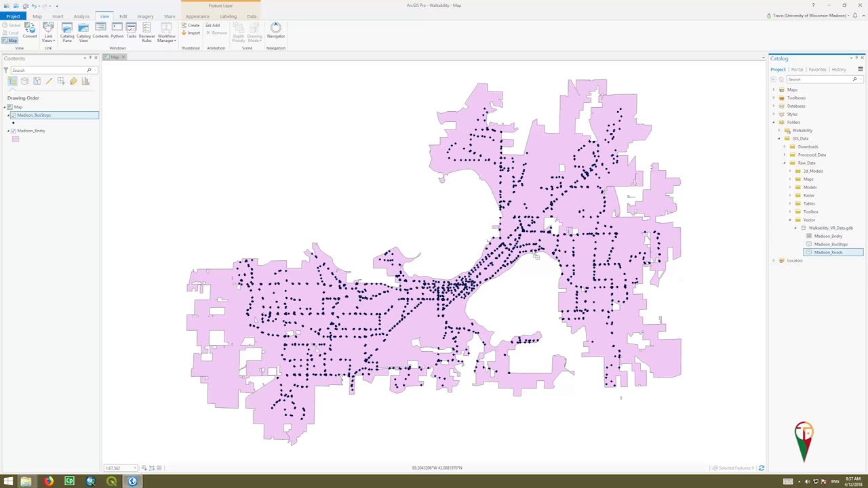This screenshot has height=488, width=868.
Task: Click the Create thumbnail button
Action: (191, 25)
